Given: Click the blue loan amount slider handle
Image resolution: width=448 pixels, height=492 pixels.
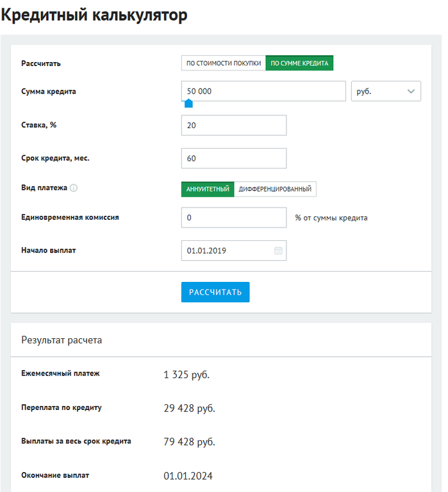Looking at the screenshot, I should pos(188,103).
